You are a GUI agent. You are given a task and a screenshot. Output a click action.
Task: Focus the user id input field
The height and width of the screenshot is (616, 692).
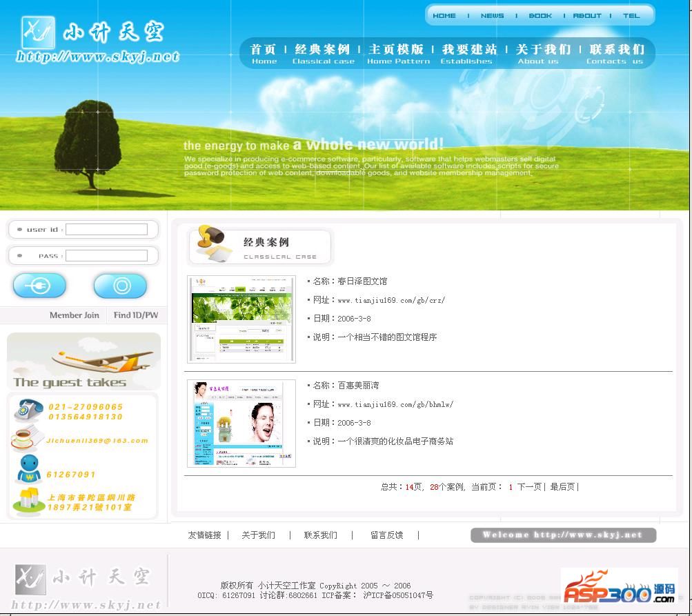coord(106,230)
